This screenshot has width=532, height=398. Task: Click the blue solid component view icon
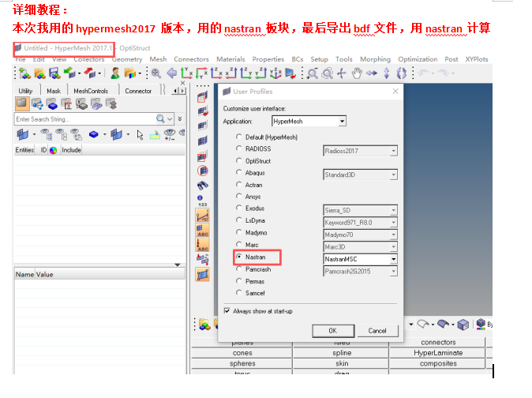pyautogui.click(x=94, y=135)
